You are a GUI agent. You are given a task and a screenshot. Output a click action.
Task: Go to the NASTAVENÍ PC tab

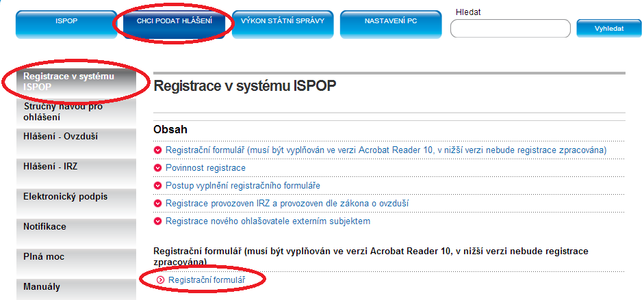click(391, 25)
